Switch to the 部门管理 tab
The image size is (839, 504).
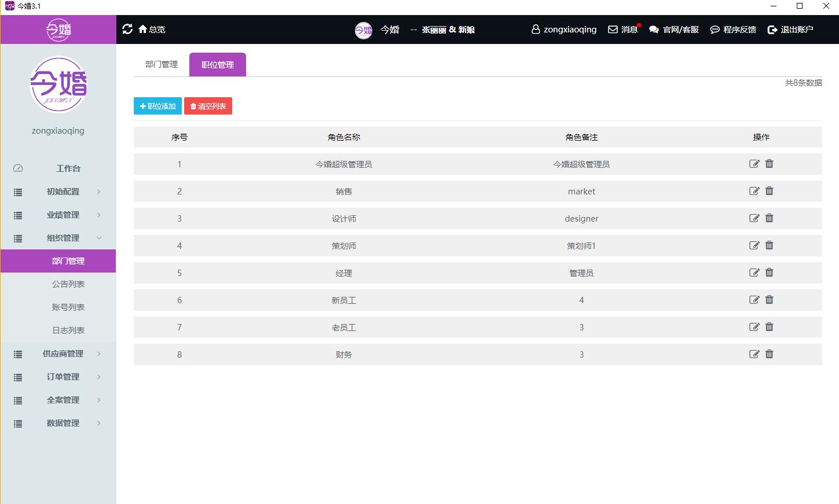pyautogui.click(x=162, y=64)
